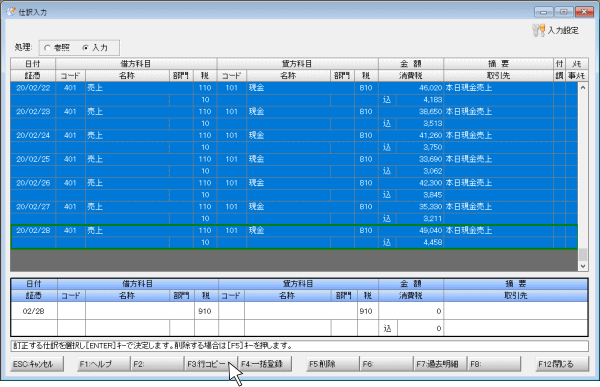The width and height of the screenshot is (600, 387).
Task: Click the empty F8: function button
Action: click(x=494, y=364)
